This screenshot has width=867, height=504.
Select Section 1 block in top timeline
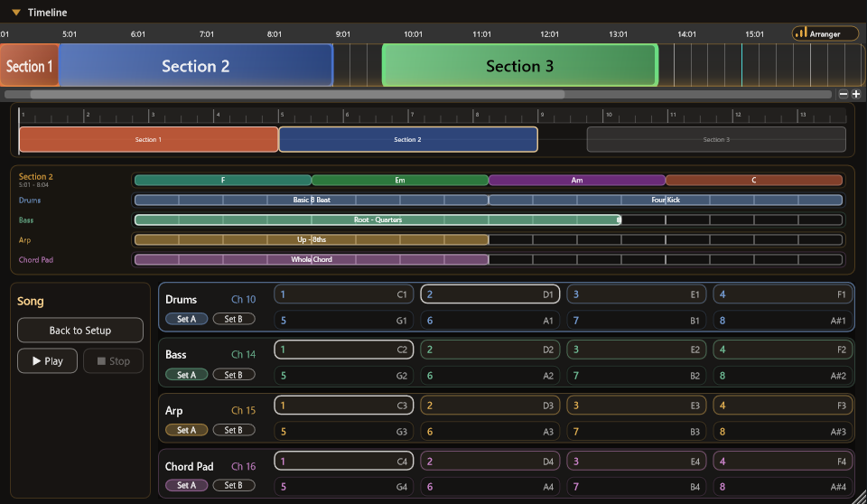tap(29, 65)
